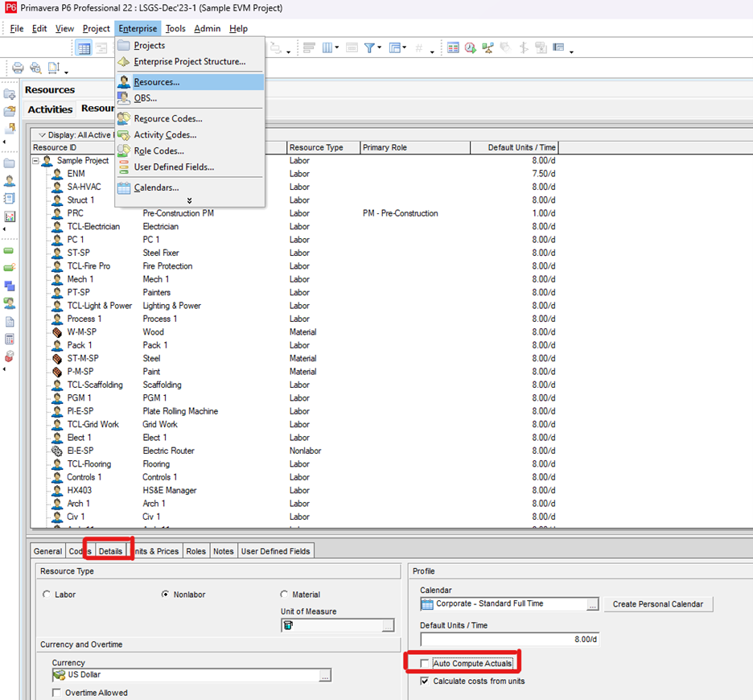Expand the hidden Enterprise menu items chevron

click(190, 200)
